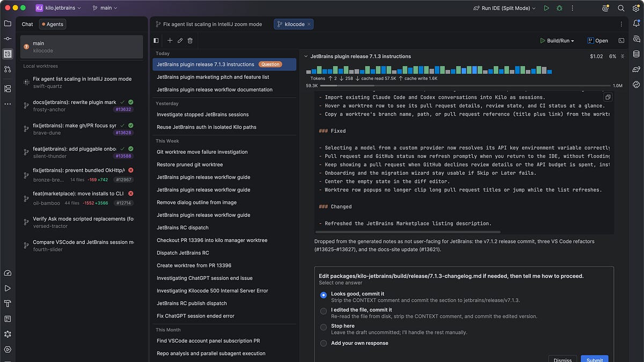Open the Structure tool window icon
This screenshot has width=644, height=362.
point(8,88)
